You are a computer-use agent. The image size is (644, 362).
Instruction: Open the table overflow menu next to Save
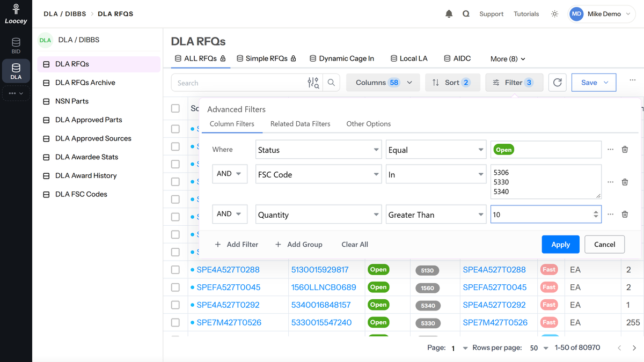pos(633,80)
